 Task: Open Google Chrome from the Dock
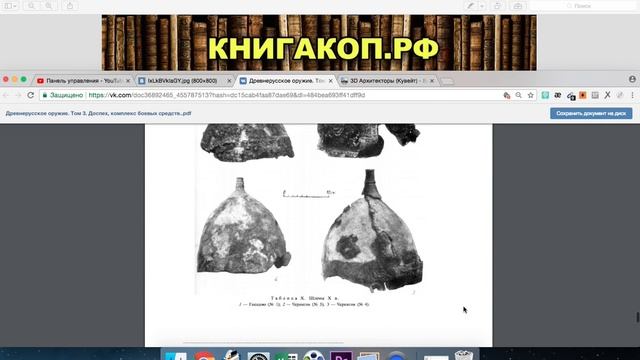[x=204, y=356]
